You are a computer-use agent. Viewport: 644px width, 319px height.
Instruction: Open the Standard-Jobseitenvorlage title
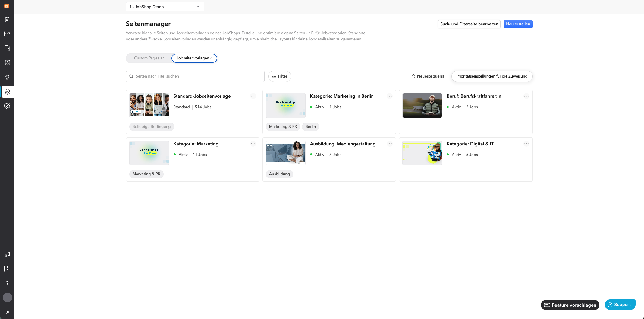pos(202,96)
